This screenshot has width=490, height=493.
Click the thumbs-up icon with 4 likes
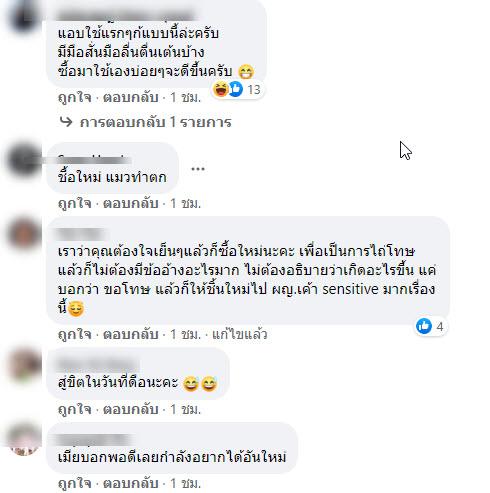(x=424, y=326)
